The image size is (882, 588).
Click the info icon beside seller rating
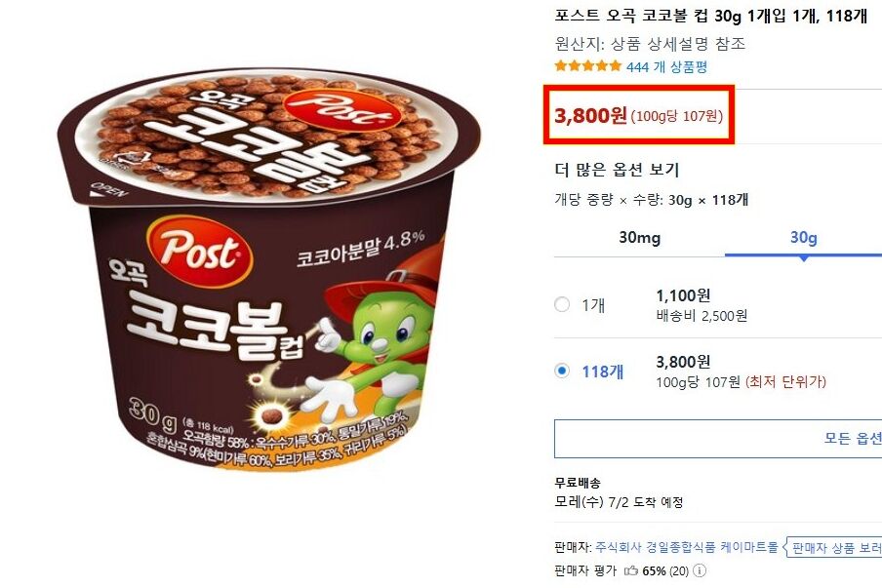coord(700,571)
